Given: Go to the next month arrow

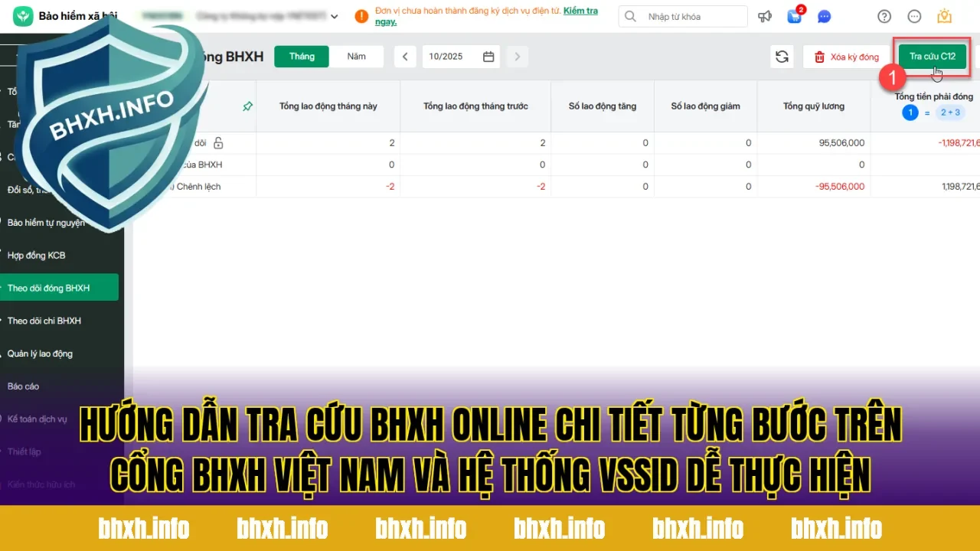Looking at the screenshot, I should pyautogui.click(x=518, y=57).
